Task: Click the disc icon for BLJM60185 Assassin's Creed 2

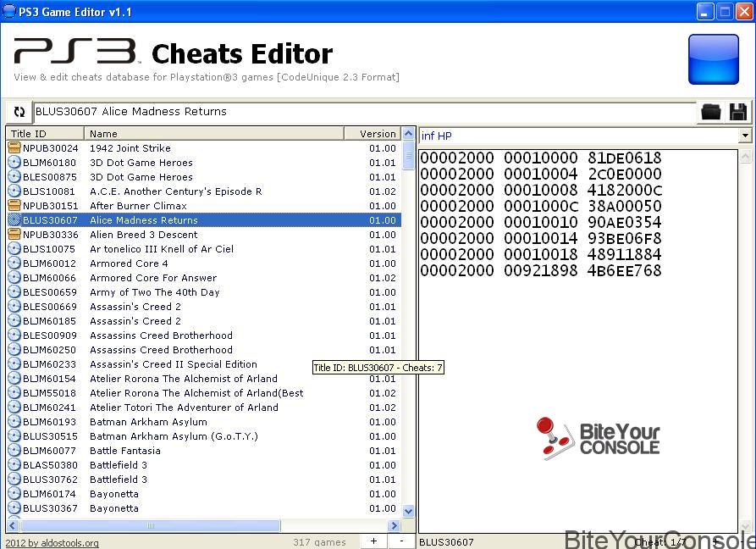Action: point(14,321)
